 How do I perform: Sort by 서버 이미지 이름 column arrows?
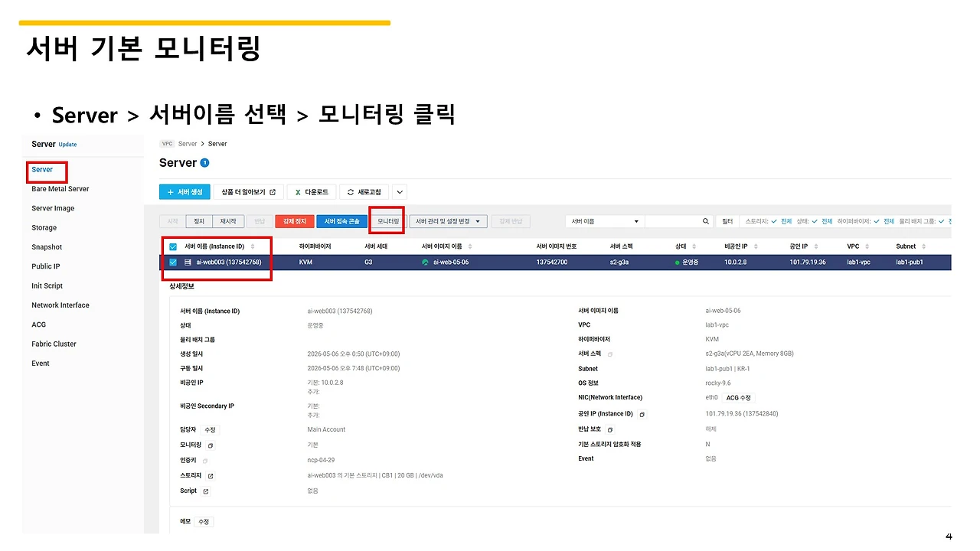tap(470, 246)
